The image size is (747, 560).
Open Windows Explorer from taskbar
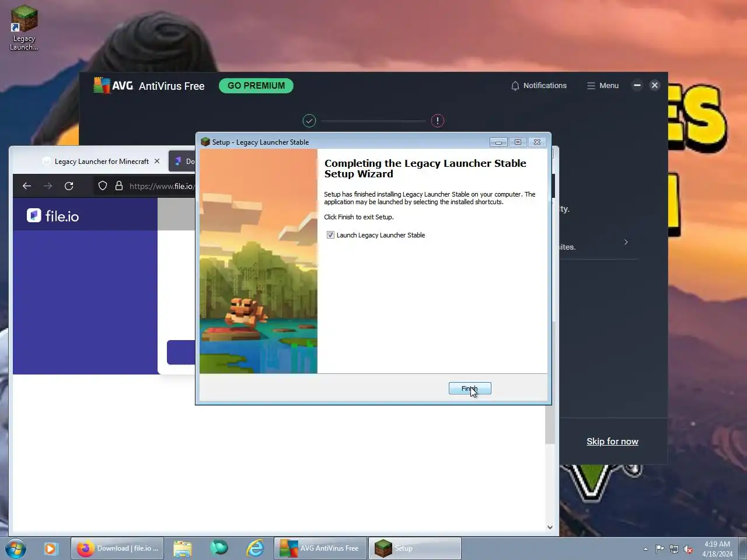click(182, 549)
